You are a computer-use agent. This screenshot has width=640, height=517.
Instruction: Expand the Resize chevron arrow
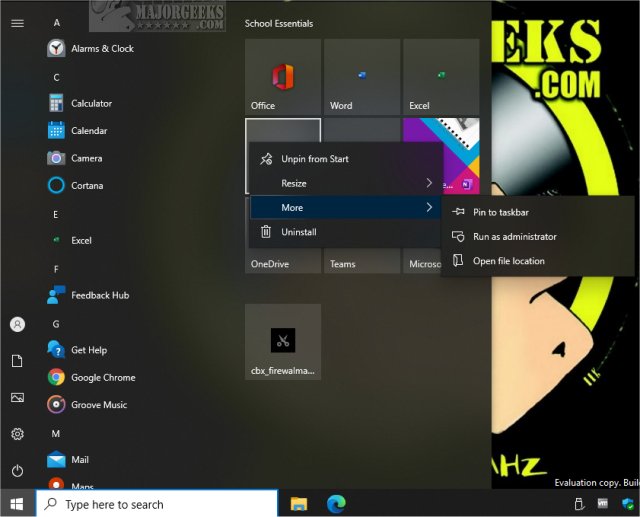coord(429,183)
